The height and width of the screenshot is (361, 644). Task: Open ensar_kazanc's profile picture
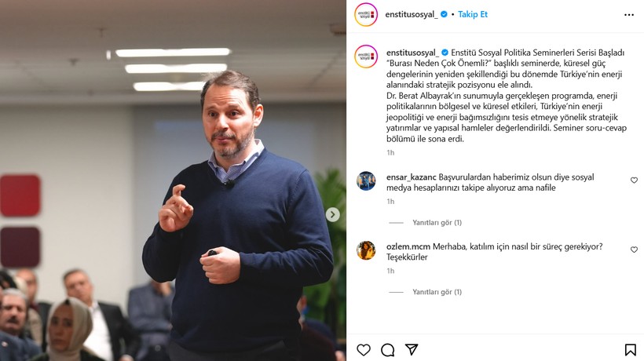(x=366, y=181)
